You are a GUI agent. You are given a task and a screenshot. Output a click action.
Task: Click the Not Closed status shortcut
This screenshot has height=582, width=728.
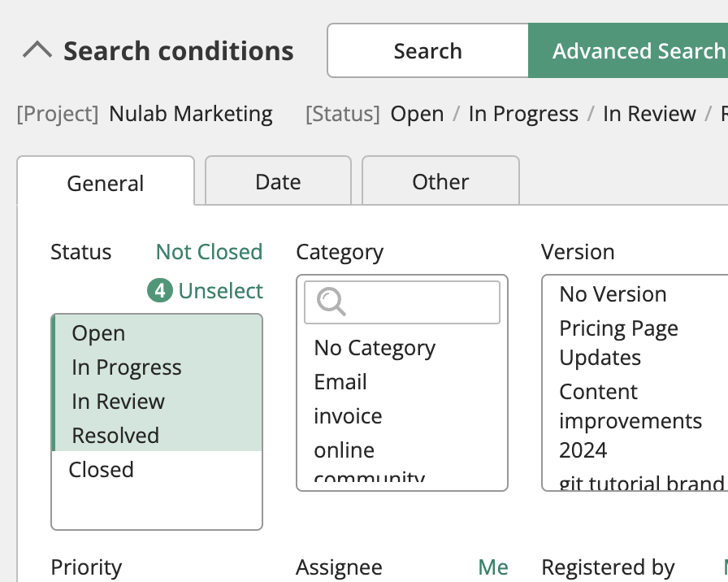pos(209,252)
